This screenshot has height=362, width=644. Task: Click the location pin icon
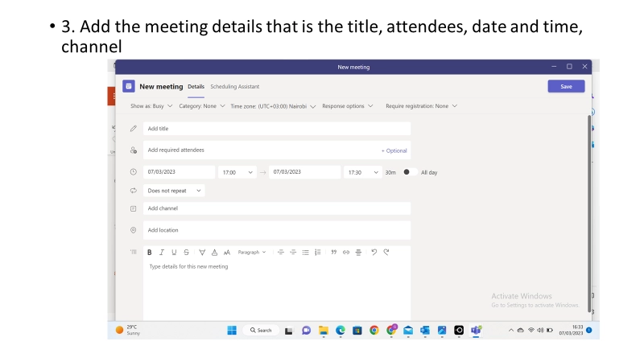pyautogui.click(x=134, y=230)
